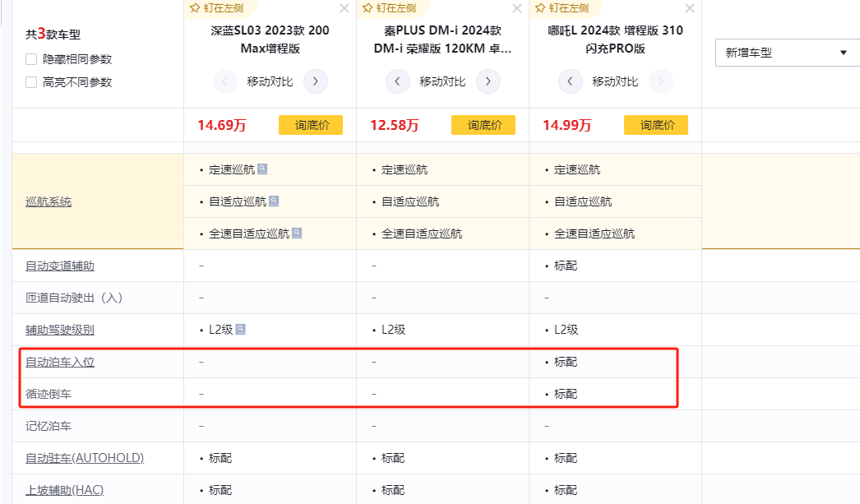Viewport: 860px width, 504px height.
Task: Remove 深蓝SL03 column with its X icon
Action: pyautogui.click(x=344, y=8)
